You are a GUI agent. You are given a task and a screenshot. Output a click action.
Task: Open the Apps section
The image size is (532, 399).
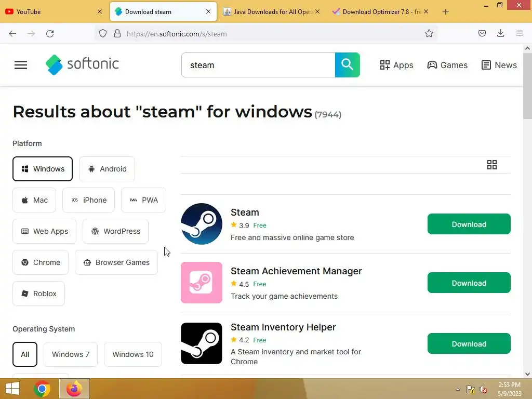pos(396,65)
